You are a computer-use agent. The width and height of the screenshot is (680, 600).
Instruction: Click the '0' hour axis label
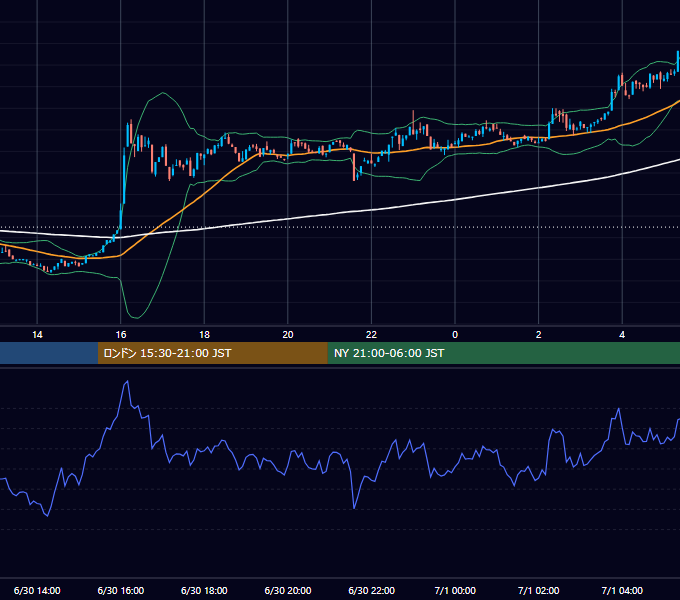click(x=455, y=335)
